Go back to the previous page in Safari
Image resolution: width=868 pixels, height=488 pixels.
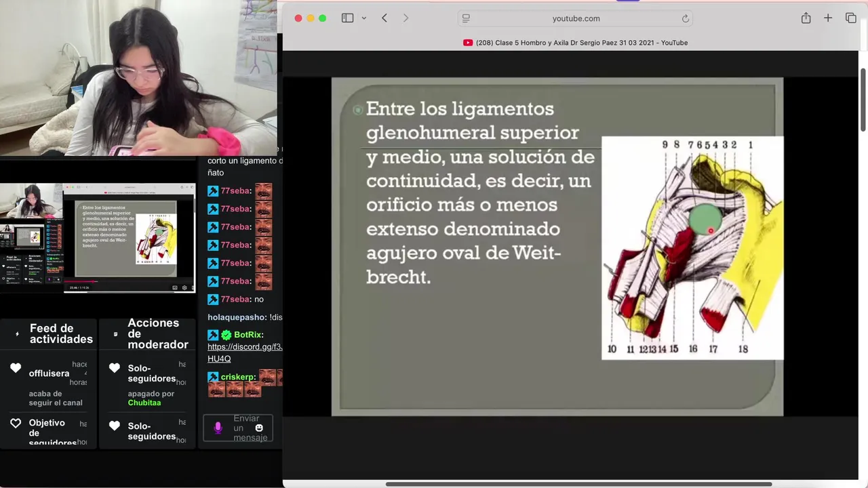pyautogui.click(x=384, y=18)
